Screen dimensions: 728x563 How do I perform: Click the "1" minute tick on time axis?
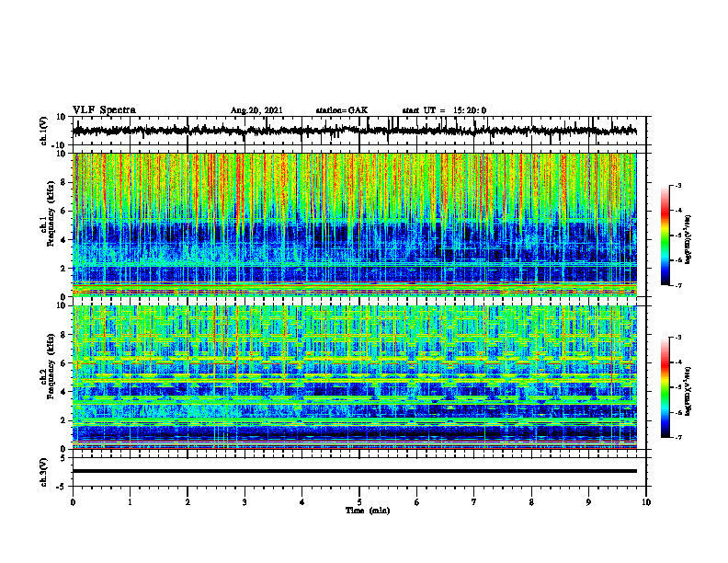tap(130, 502)
